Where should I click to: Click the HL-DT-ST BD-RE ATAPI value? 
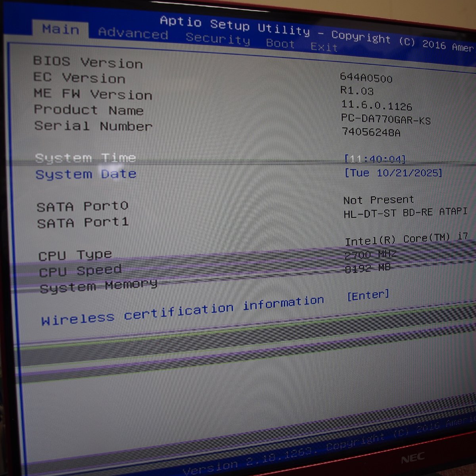[405, 213]
